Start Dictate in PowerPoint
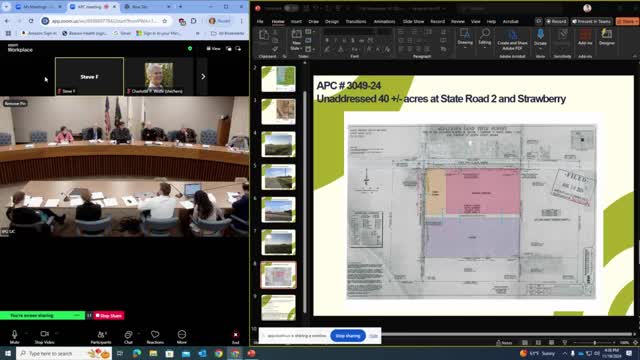Image resolution: width=640 pixels, height=360 pixels. click(540, 39)
